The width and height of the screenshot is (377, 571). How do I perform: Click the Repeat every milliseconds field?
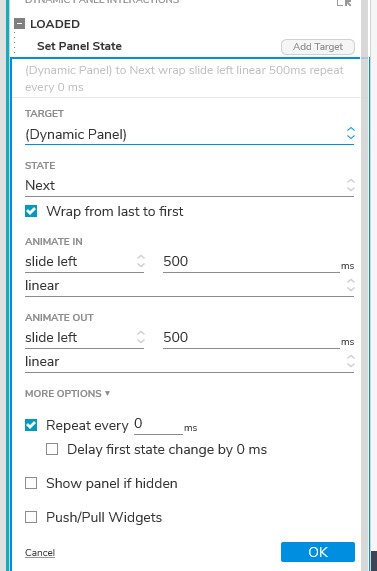click(158, 425)
